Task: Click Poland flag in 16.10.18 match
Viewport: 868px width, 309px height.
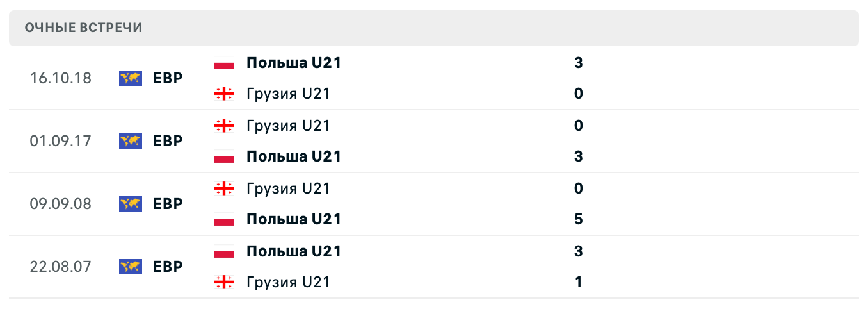Action: click(x=223, y=63)
